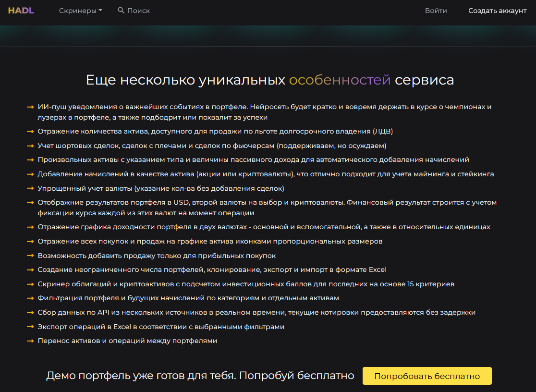Click the Демо портфель уже готов heading
The image size is (536, 392).
click(200, 376)
